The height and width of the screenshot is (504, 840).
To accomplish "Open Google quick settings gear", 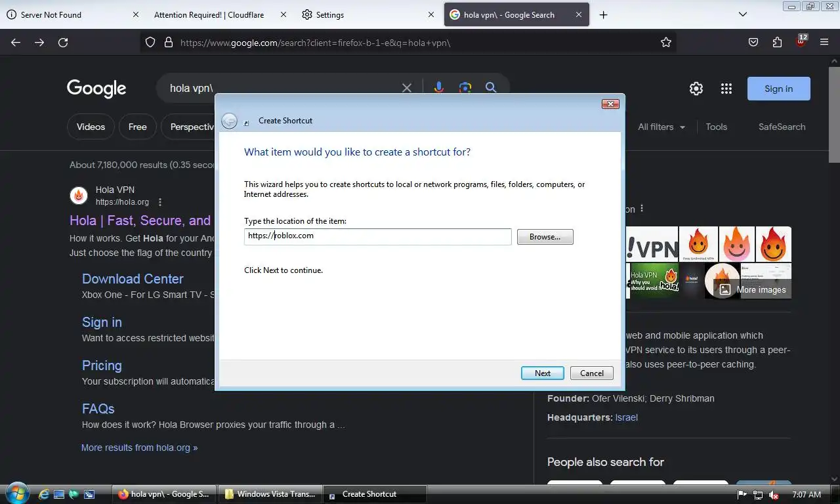I will pos(696,89).
